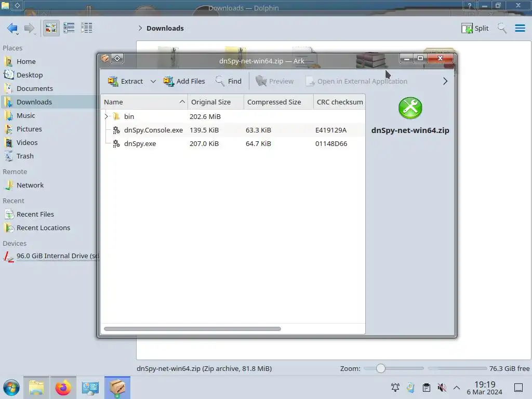
Task: Click the free space usage bar
Action: pyautogui.click(x=457, y=368)
